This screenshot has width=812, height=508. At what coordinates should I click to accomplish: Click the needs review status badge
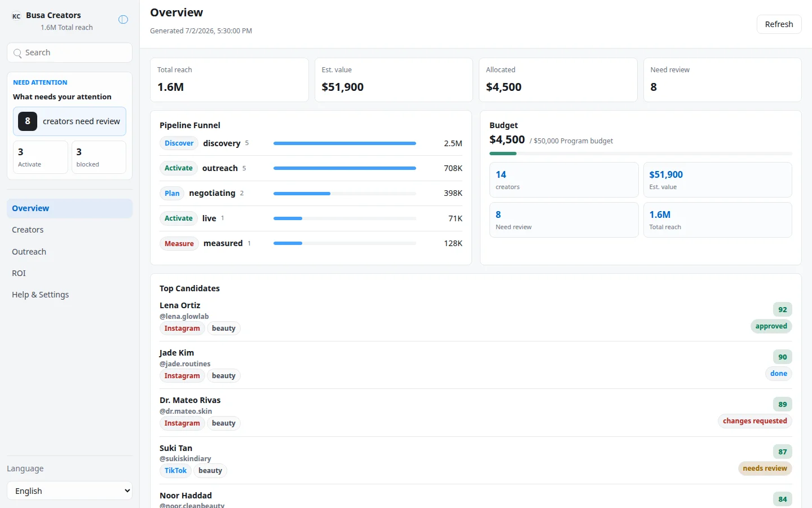coord(765,468)
